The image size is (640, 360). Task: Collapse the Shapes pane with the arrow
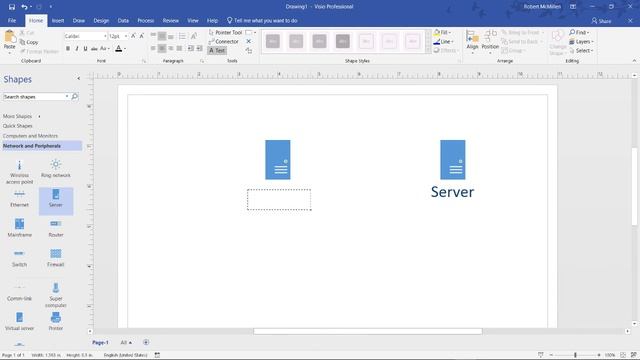pyautogui.click(x=79, y=78)
